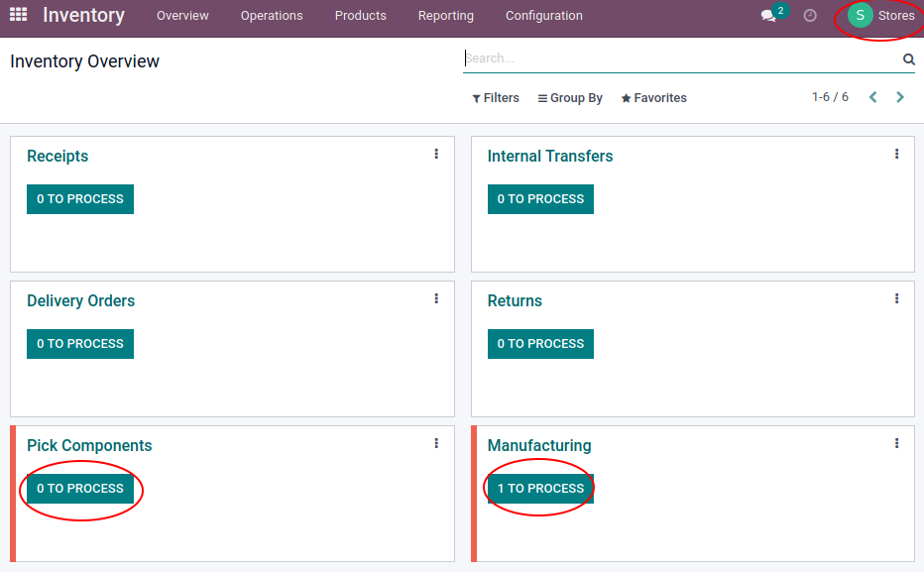Click Manufacturing 1 TO PROCESS button
The height and width of the screenshot is (572, 924).
(540, 489)
